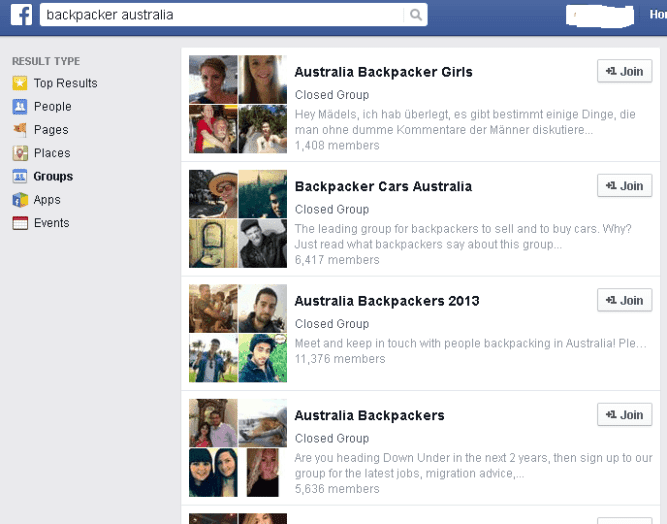
Task: Click 'Are you heading Down Under' description
Action: tap(473, 465)
